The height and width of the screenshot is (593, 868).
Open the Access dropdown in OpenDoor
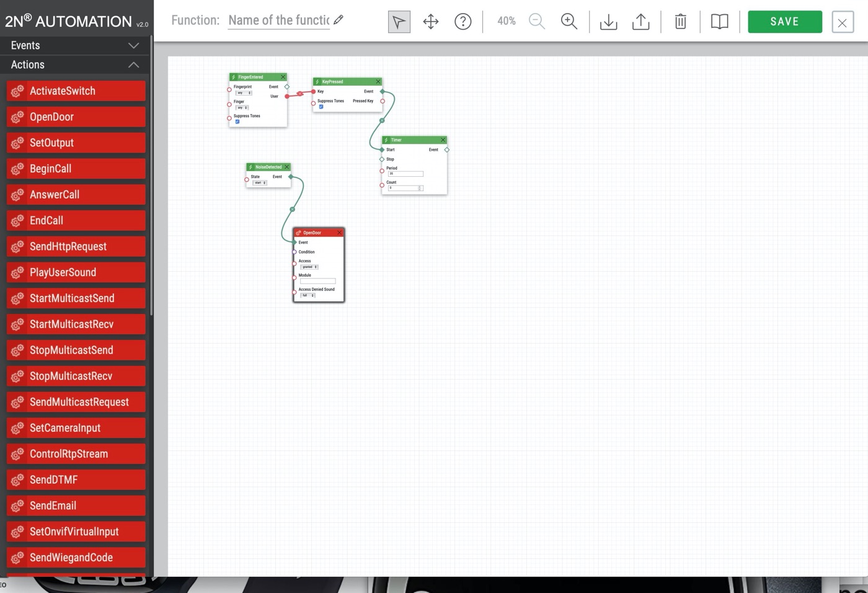[309, 267]
